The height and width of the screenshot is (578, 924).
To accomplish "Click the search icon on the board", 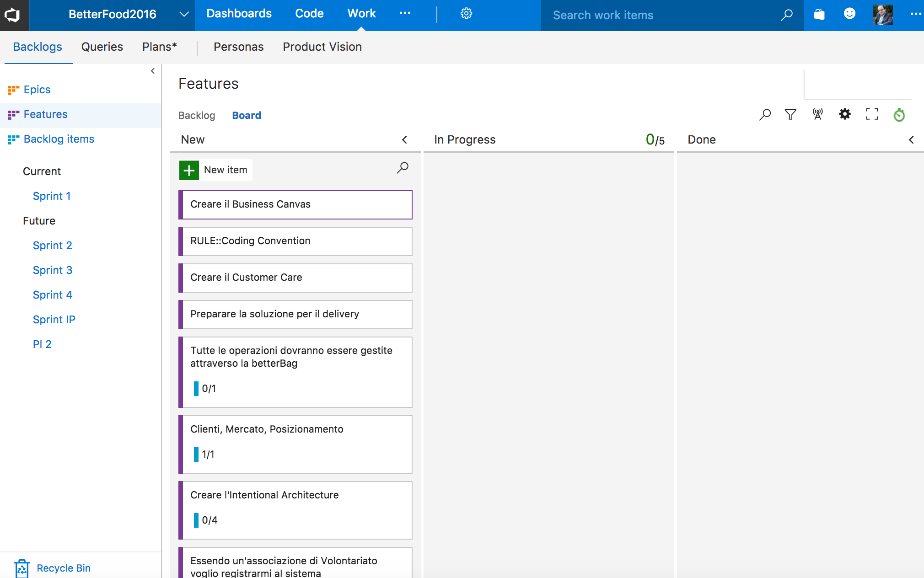I will (x=764, y=114).
